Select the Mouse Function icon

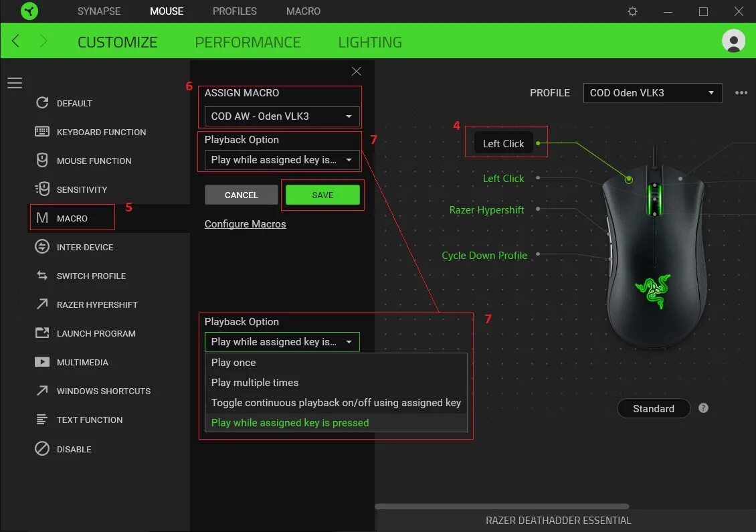[x=42, y=160]
